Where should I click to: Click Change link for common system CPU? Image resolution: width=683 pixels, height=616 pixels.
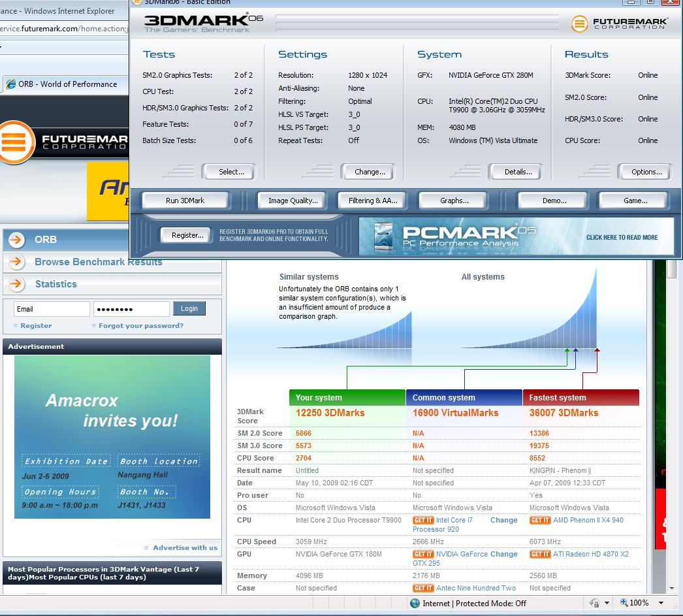(x=503, y=520)
